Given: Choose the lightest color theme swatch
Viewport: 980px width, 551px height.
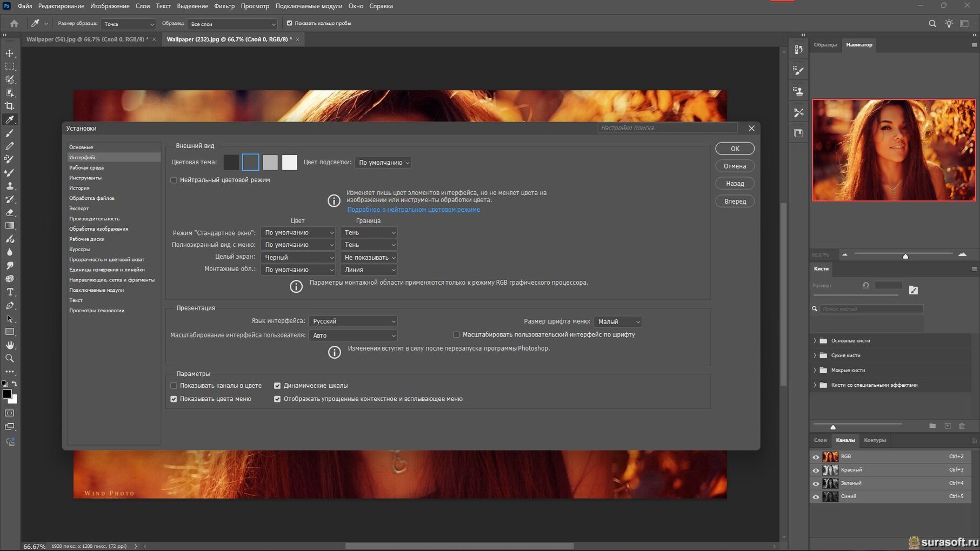Looking at the screenshot, I should pyautogui.click(x=290, y=163).
